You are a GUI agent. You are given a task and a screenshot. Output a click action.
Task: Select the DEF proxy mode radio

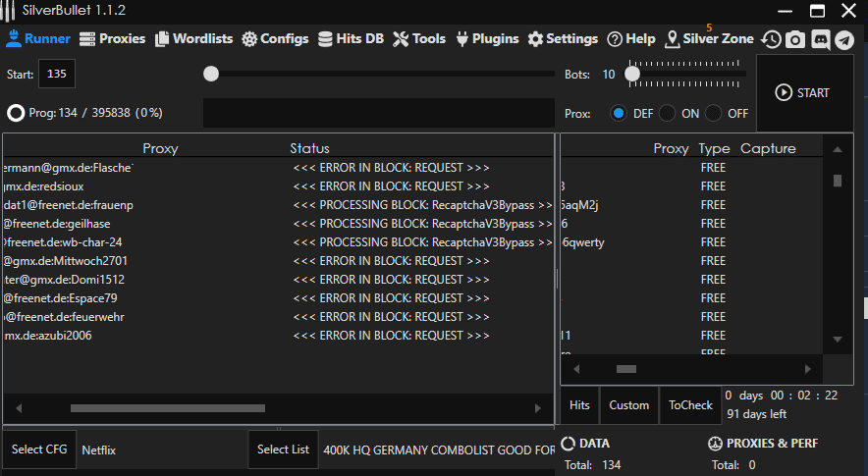point(619,114)
